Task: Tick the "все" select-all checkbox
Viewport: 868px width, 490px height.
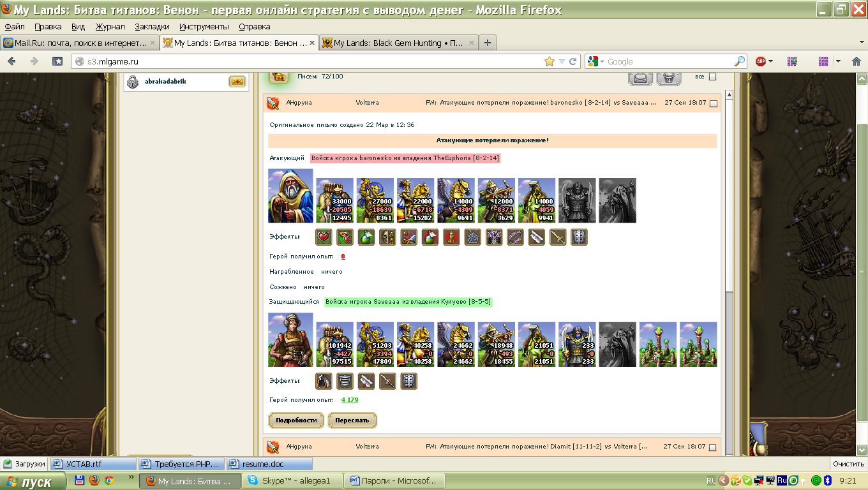Action: pyautogui.click(x=713, y=77)
